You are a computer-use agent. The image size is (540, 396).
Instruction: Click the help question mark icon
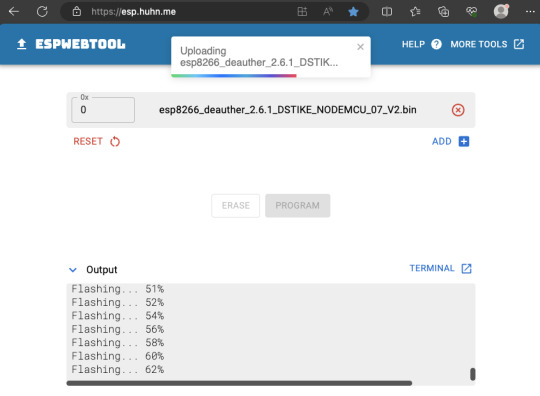click(x=436, y=44)
